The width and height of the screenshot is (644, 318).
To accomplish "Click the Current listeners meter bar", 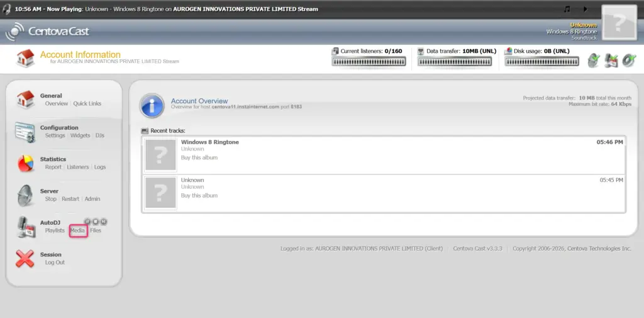I will (369, 62).
